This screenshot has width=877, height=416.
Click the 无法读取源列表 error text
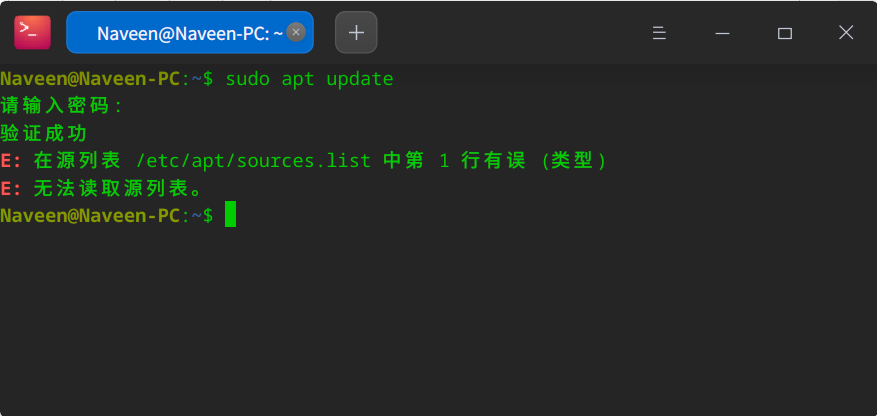(118, 187)
